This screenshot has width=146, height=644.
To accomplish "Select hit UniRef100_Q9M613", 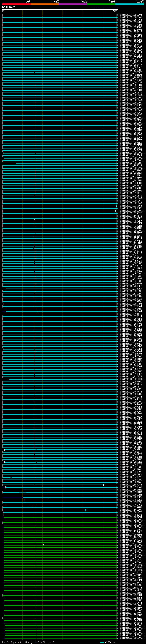I will coord(131,32).
